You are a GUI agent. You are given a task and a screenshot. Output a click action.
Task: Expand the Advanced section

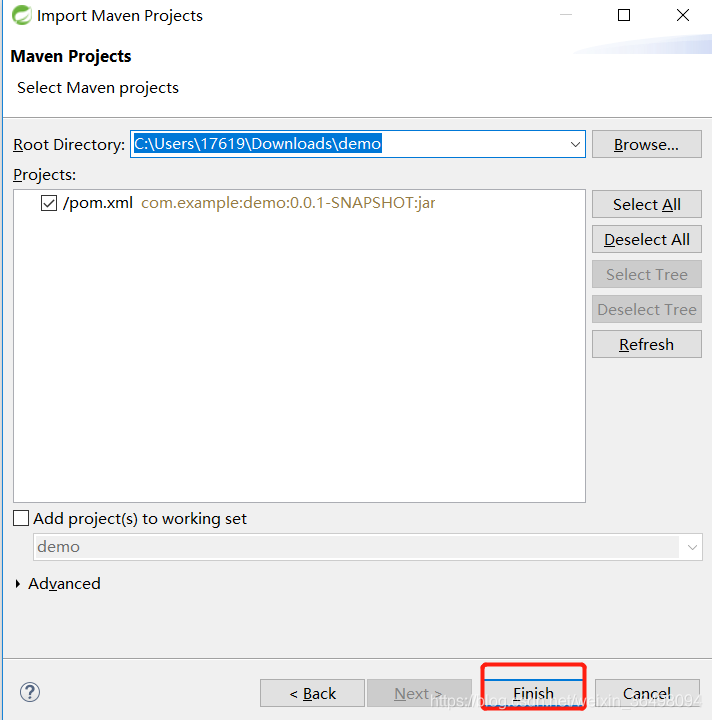pyautogui.click(x=18, y=584)
